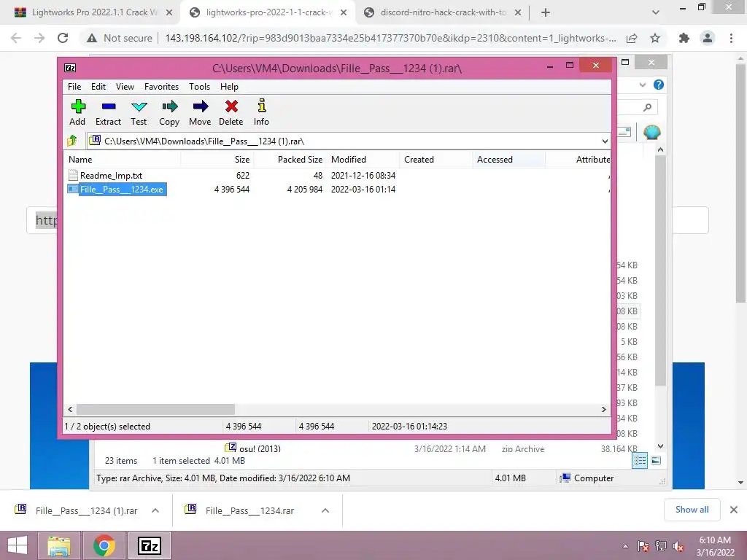Screen dimensions: 747x560
Task: Sort by Size column header
Action: (217, 160)
